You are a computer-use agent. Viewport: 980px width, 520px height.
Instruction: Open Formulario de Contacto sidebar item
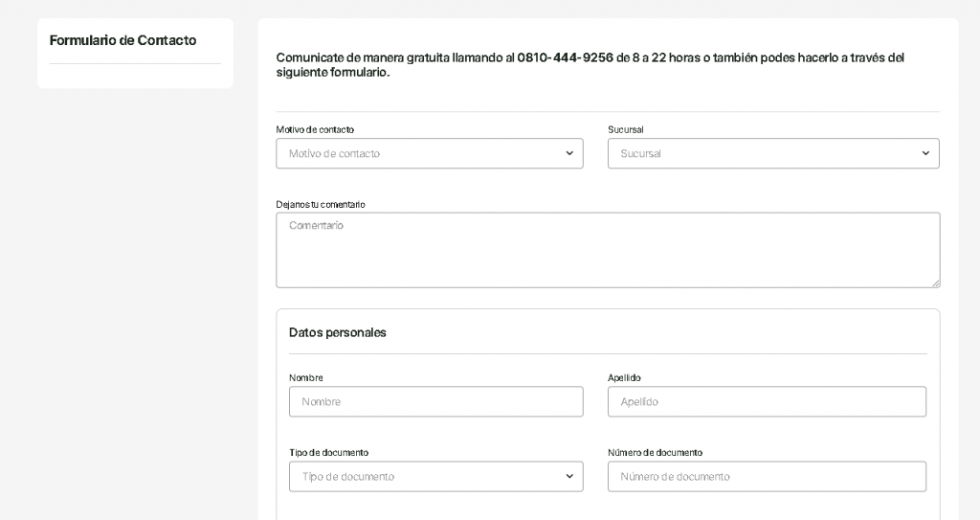tap(123, 40)
